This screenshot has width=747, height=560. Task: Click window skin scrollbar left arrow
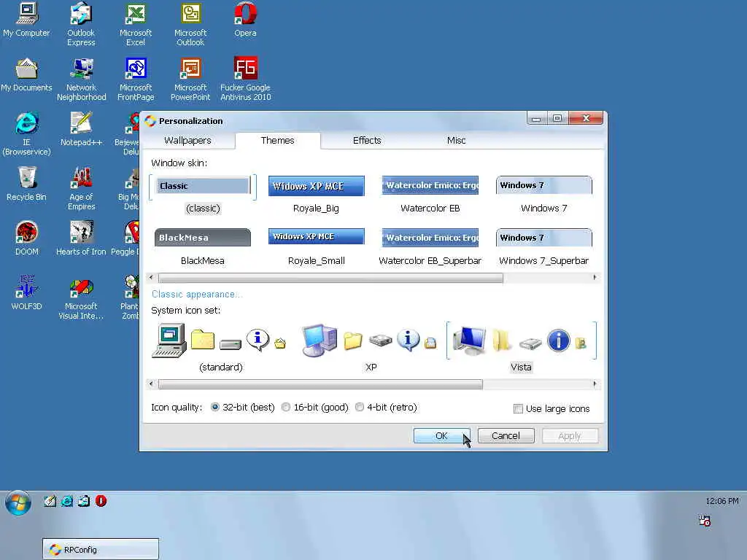[x=151, y=277]
